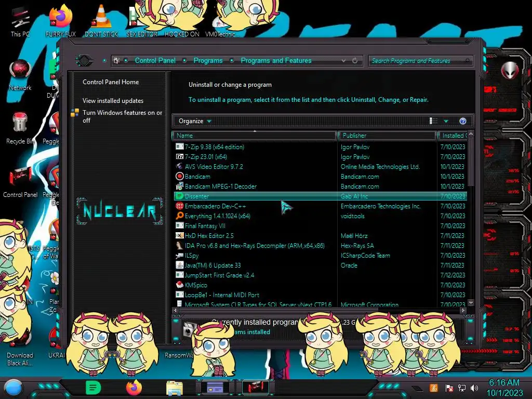Open Network desktop icon

pyautogui.click(x=20, y=75)
